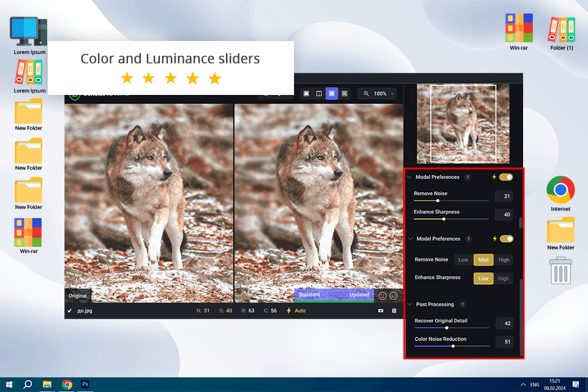Toggle the checkmark beside до.jpg
This screenshot has height=392, width=588.
point(69,311)
